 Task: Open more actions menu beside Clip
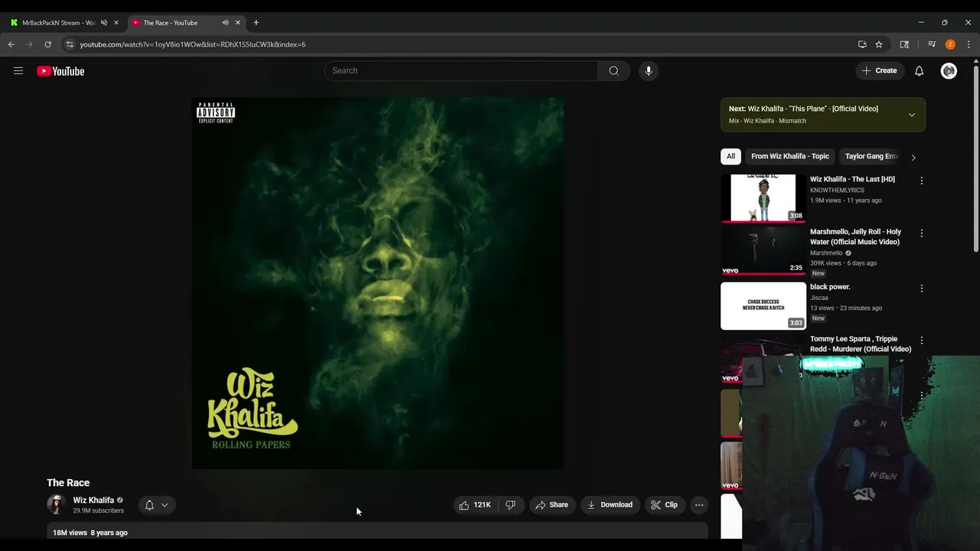point(699,505)
